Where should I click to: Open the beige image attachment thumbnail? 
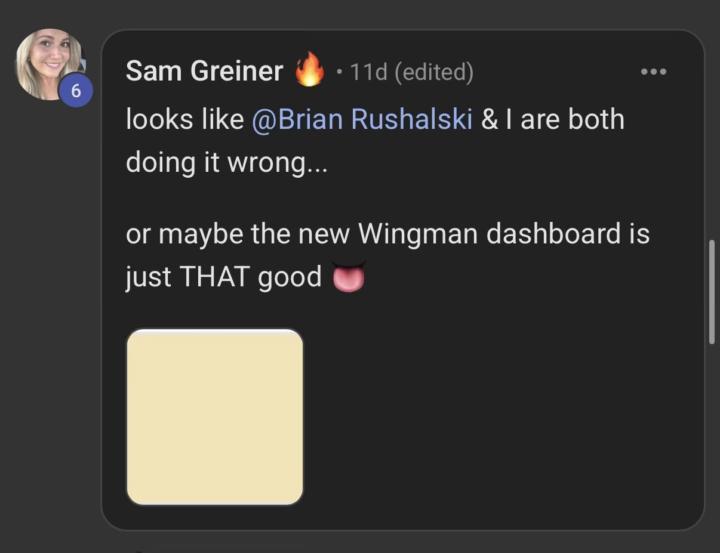214,416
